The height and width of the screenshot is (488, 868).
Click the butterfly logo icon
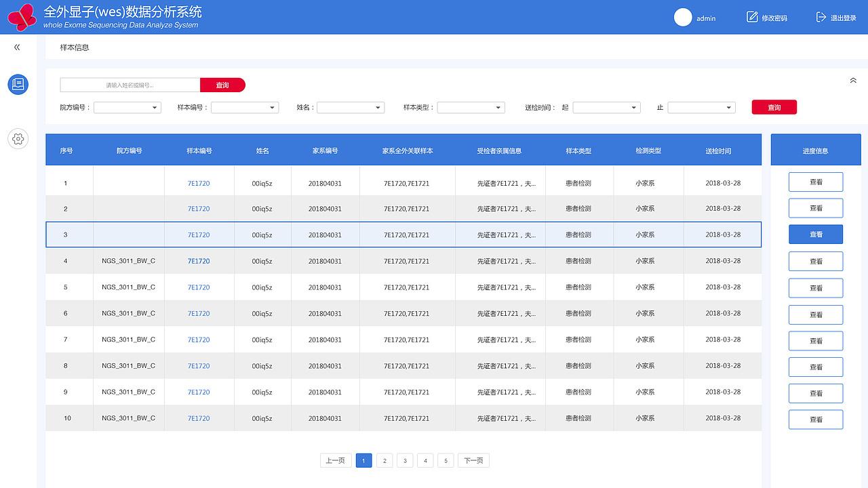[22, 17]
